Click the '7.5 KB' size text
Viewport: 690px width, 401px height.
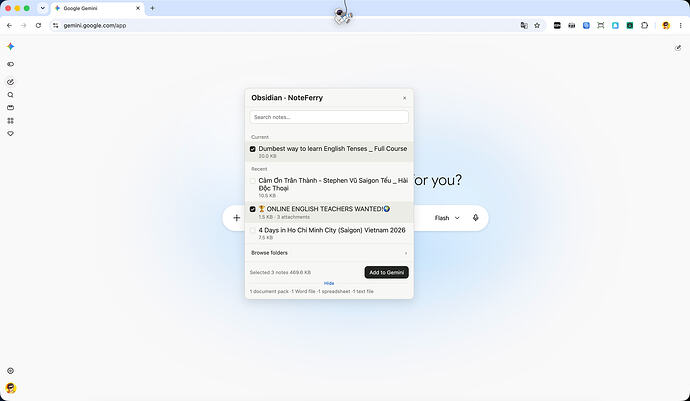pyautogui.click(x=266, y=238)
